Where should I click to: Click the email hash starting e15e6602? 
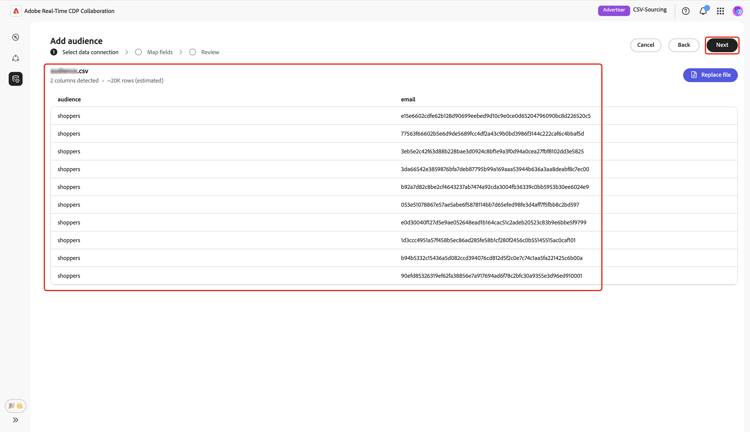pos(496,116)
